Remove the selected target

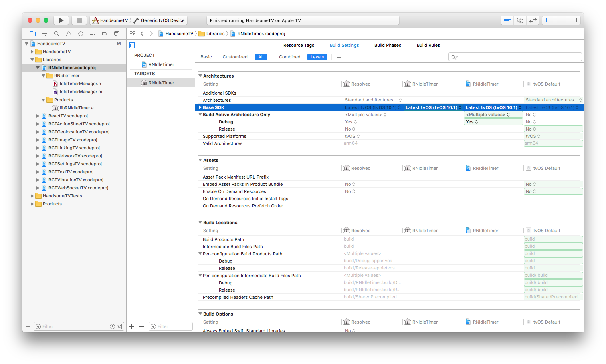[x=141, y=326]
